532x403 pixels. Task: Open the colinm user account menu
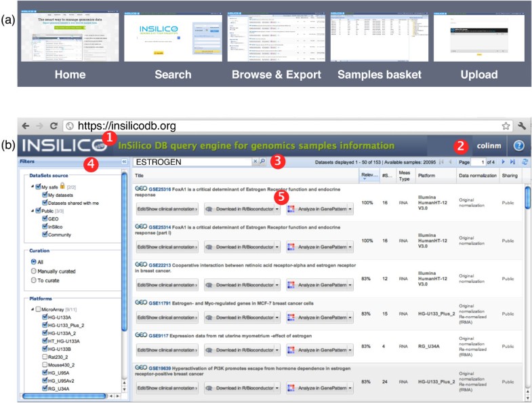(x=489, y=146)
